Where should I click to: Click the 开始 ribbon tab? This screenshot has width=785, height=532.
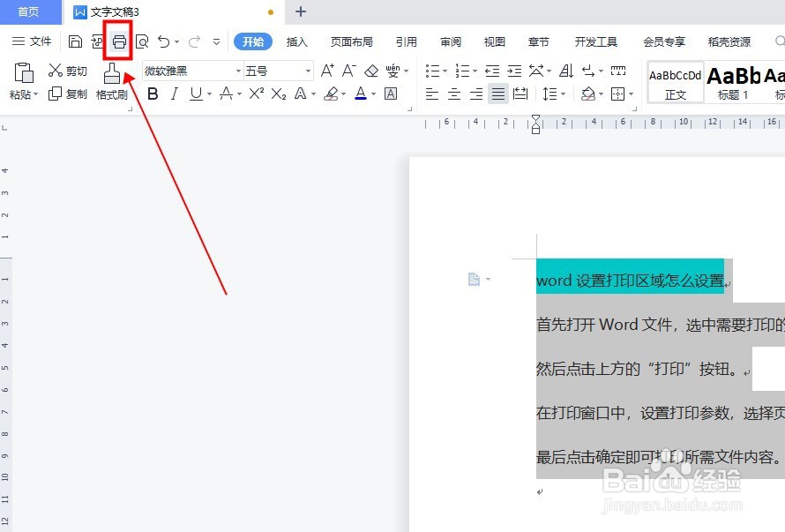(253, 41)
